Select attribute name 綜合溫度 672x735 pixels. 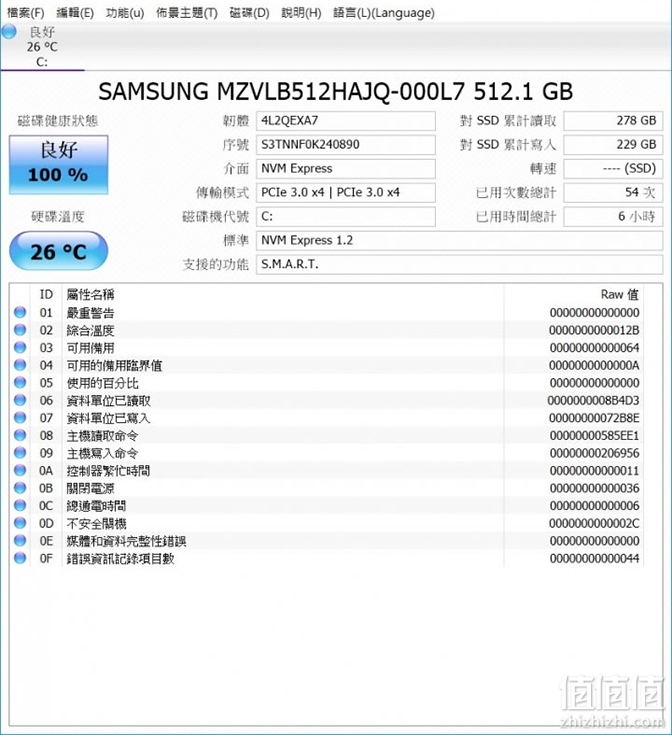tap(90, 330)
